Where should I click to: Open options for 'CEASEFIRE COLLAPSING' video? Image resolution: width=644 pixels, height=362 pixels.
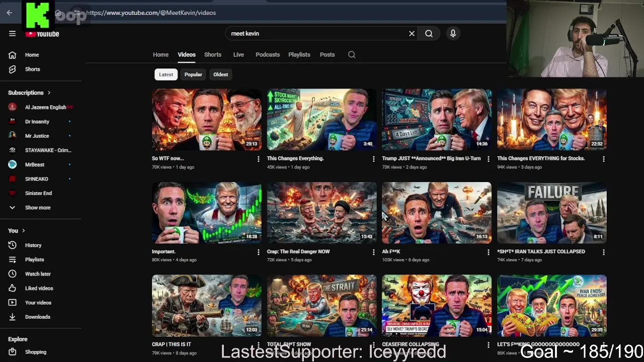pos(488,345)
